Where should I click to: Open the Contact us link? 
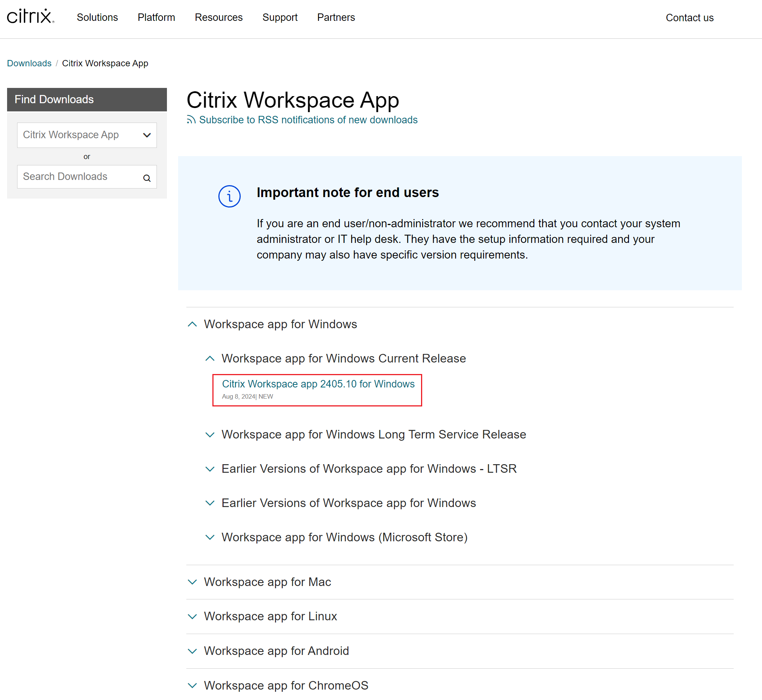pos(689,18)
